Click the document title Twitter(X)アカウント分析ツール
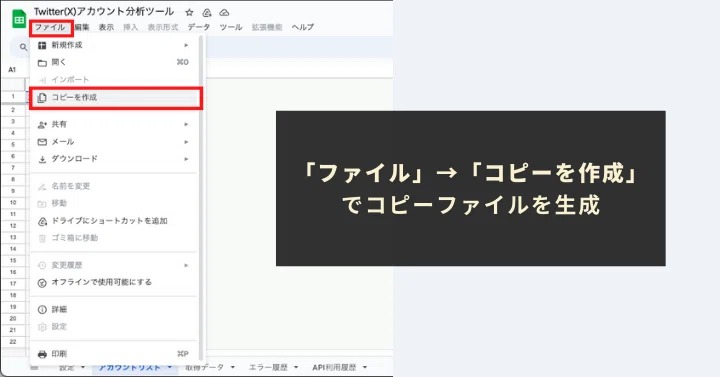Image resolution: width=720 pixels, height=377 pixels. coord(104,11)
